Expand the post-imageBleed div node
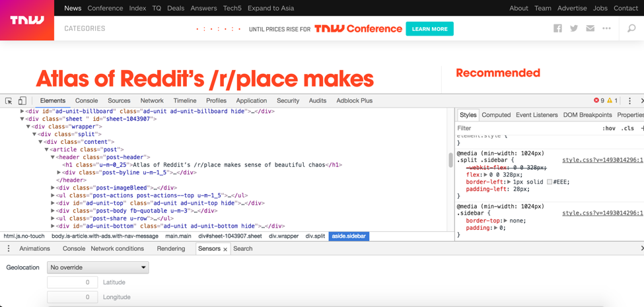Image resolution: width=644 pixels, height=307 pixels. [x=53, y=188]
